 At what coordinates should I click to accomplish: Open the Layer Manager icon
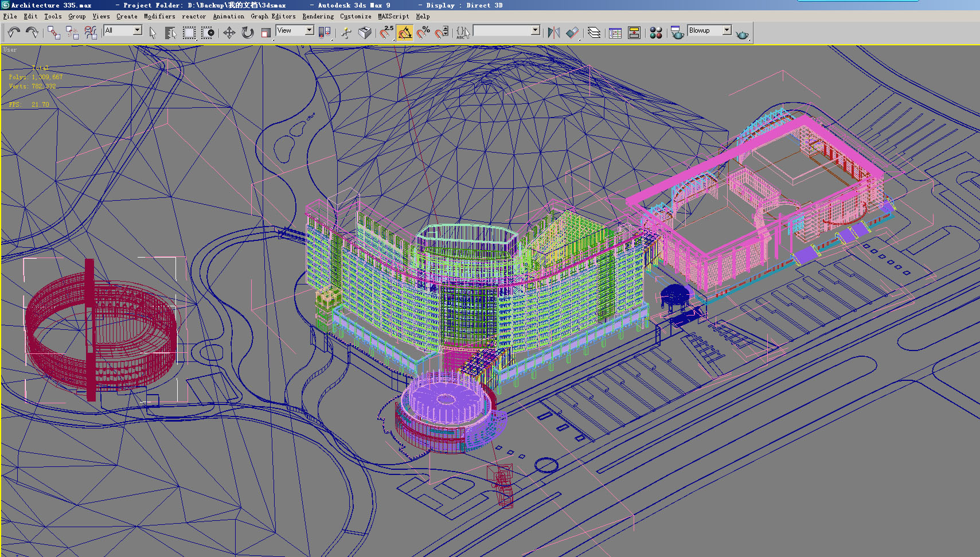(594, 33)
